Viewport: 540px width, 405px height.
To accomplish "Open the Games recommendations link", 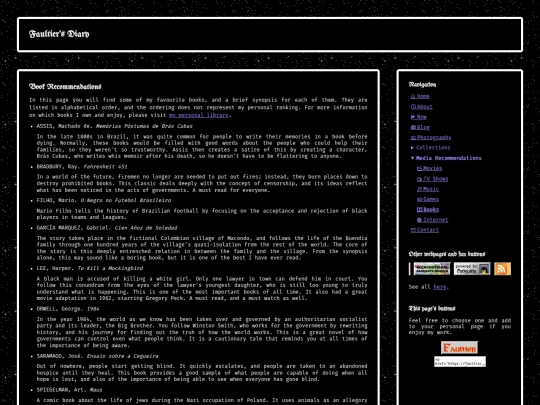I will tap(428, 199).
